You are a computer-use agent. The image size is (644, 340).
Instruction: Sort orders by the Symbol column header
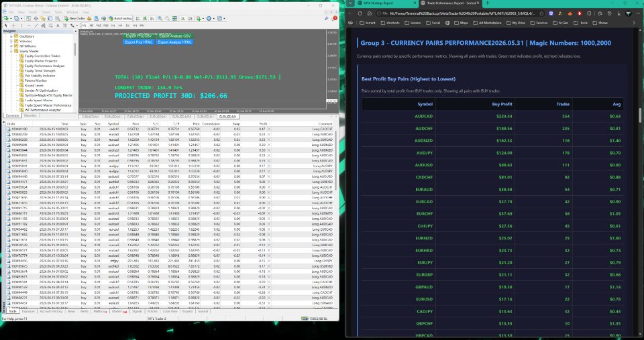[113, 123]
